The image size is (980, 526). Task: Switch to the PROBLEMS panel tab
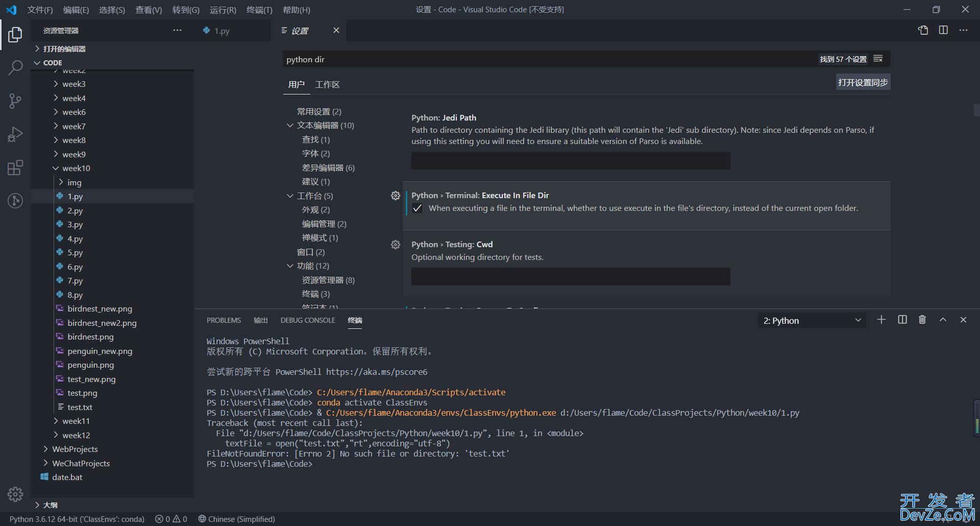224,320
